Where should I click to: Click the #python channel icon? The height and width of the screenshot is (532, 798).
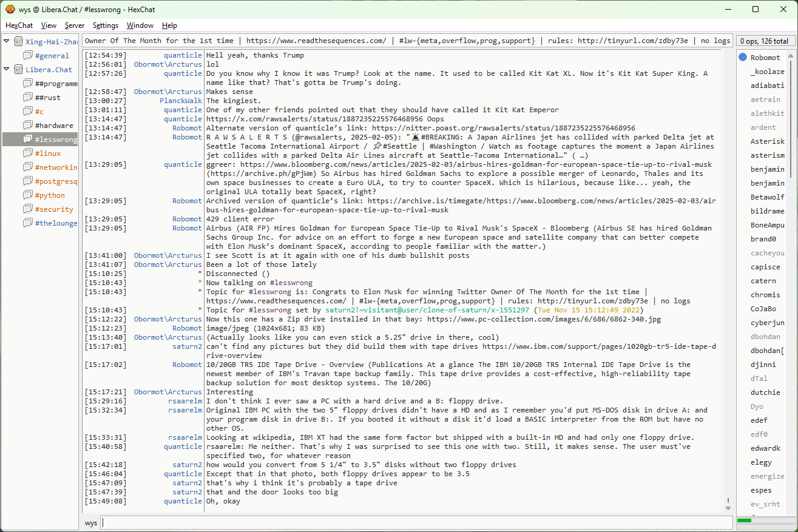27,195
